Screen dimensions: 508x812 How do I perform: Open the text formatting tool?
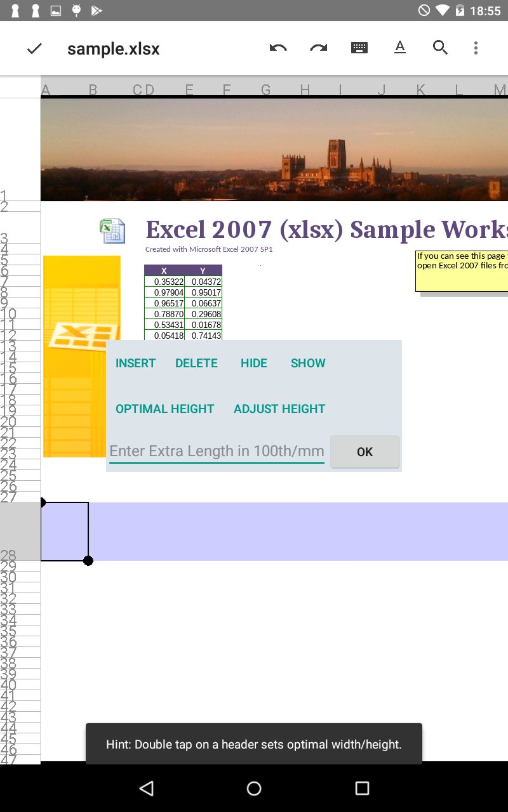399,48
